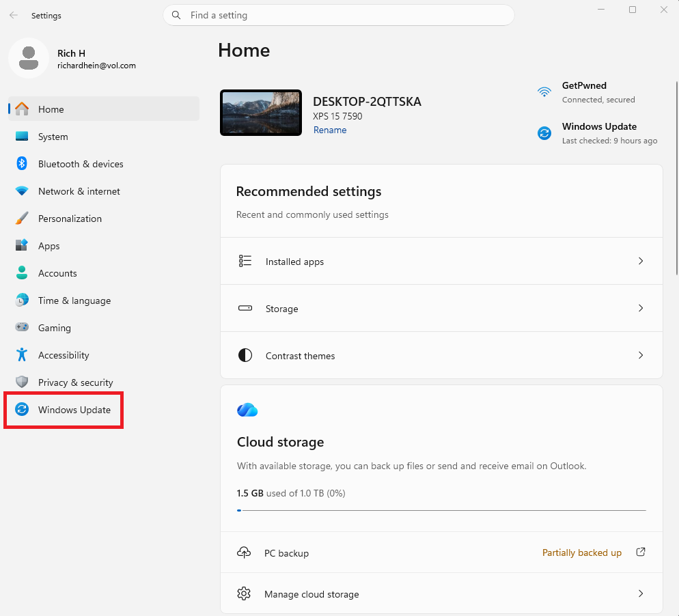Open Manage cloud storage

coord(441,593)
